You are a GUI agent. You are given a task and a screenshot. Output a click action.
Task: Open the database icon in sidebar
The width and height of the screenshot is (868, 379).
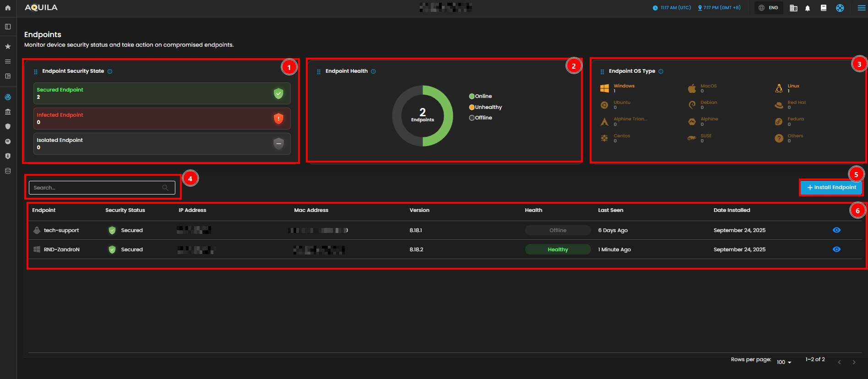[8, 171]
